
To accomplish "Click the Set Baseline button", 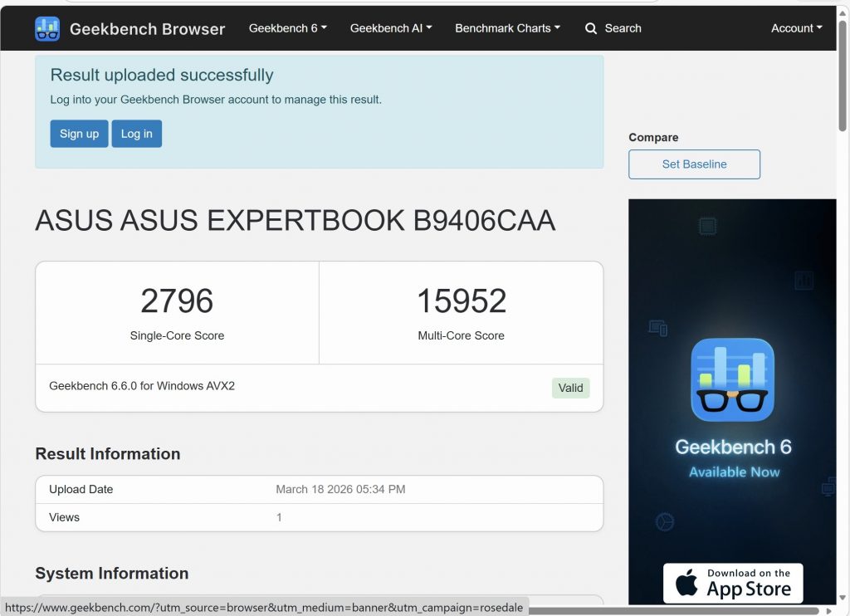I will click(694, 164).
